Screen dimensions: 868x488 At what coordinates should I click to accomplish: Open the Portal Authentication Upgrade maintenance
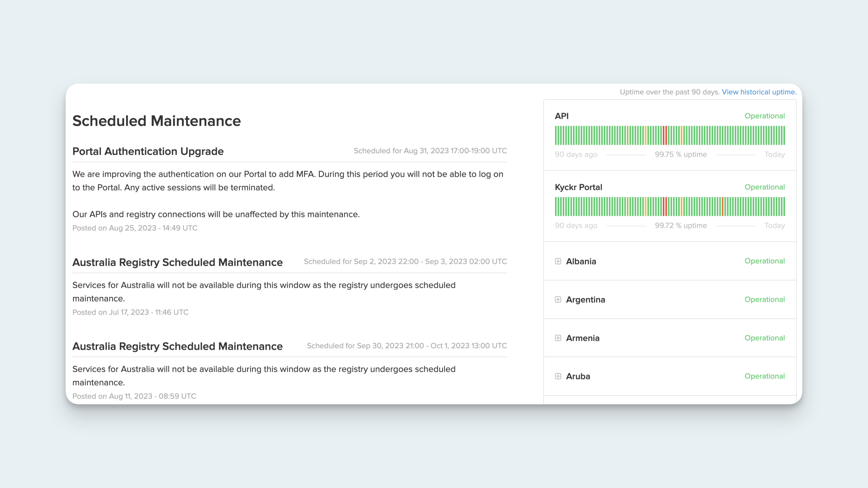[148, 151]
